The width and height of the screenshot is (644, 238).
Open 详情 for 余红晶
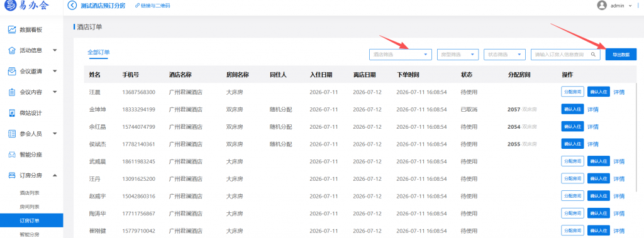pyautogui.click(x=592, y=127)
